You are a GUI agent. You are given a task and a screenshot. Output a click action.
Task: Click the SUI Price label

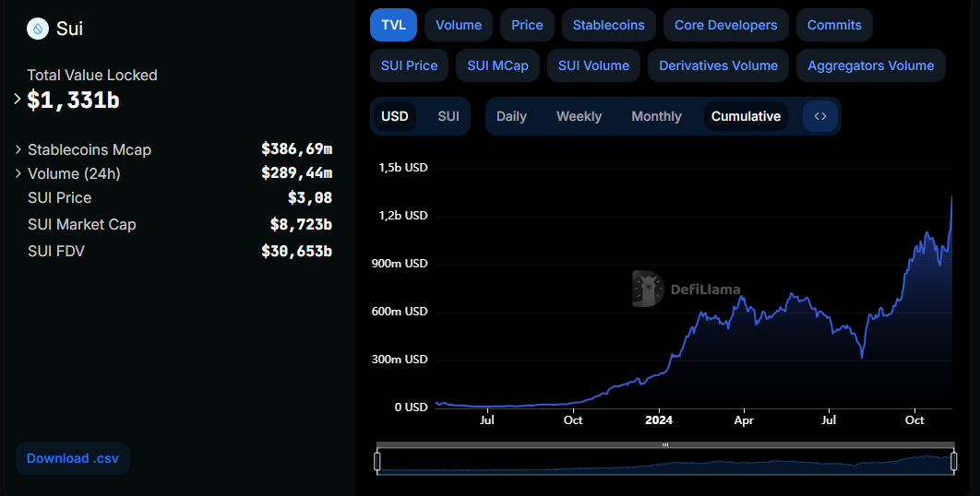[59, 197]
